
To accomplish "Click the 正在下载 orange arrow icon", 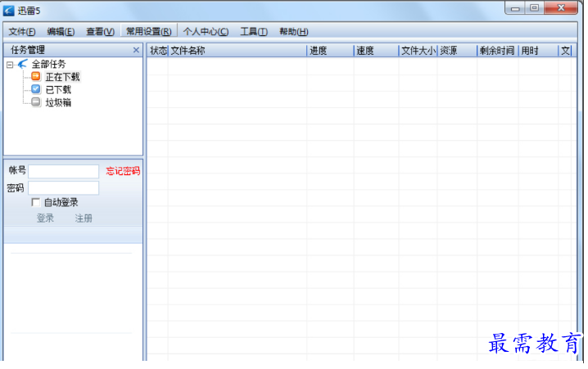I will tap(36, 76).
